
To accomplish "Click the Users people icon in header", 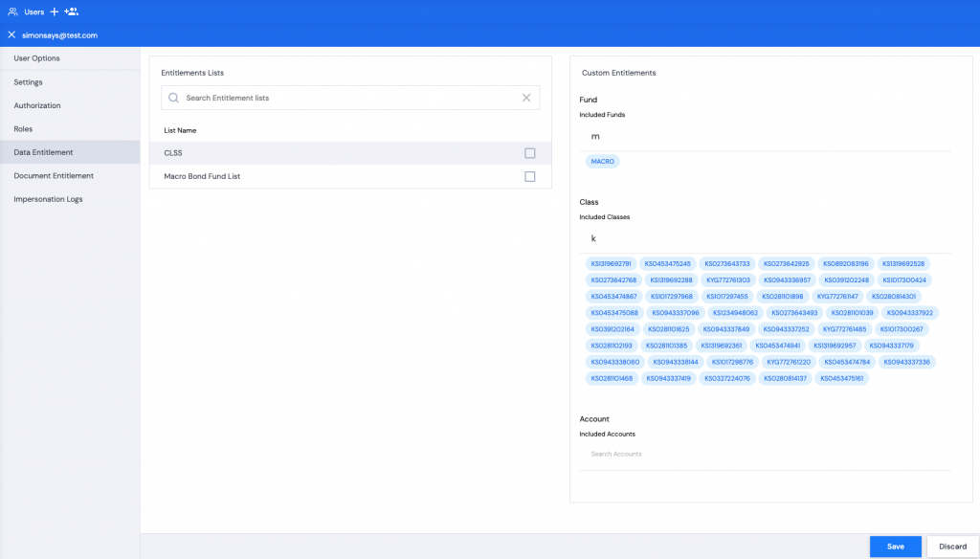I will click(x=12, y=11).
